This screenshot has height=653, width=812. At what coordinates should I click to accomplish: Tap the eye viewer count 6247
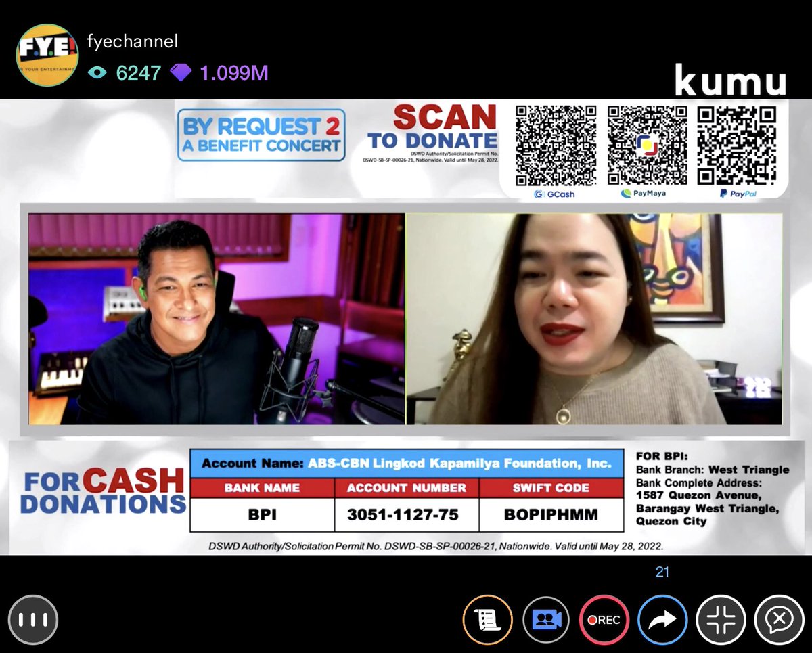click(x=125, y=72)
